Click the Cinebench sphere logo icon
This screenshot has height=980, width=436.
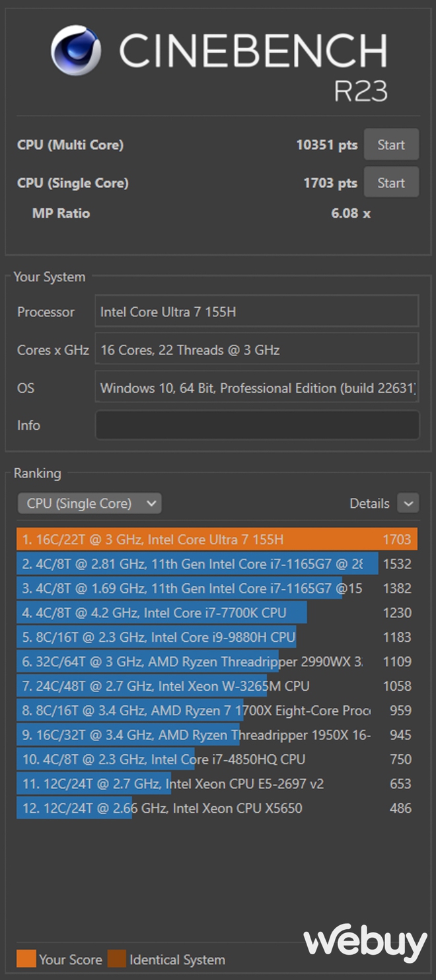coord(76,51)
